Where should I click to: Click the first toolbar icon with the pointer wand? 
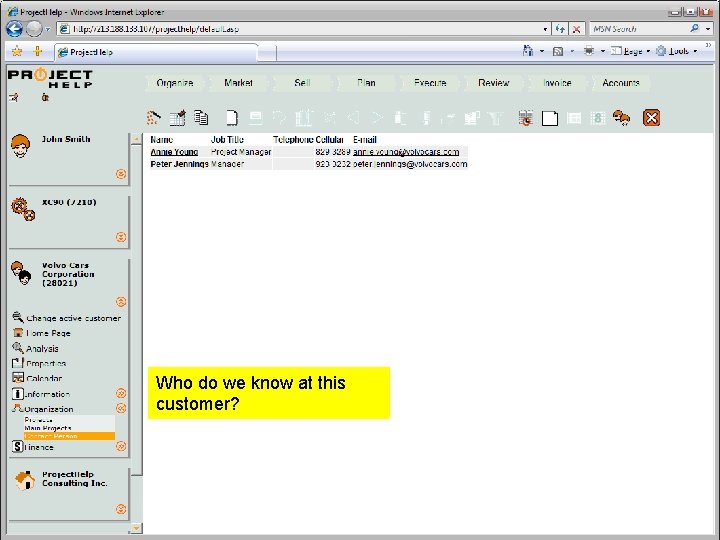tap(153, 118)
